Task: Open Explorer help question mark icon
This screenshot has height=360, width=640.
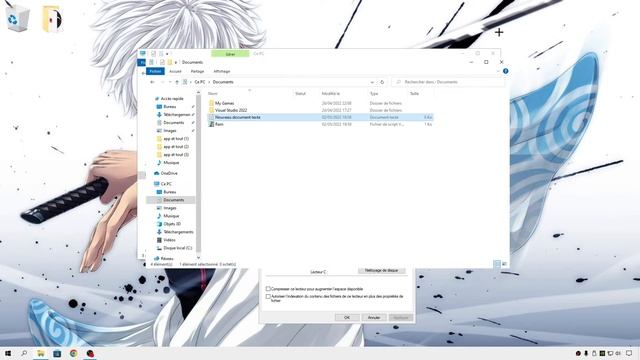Action: [506, 71]
